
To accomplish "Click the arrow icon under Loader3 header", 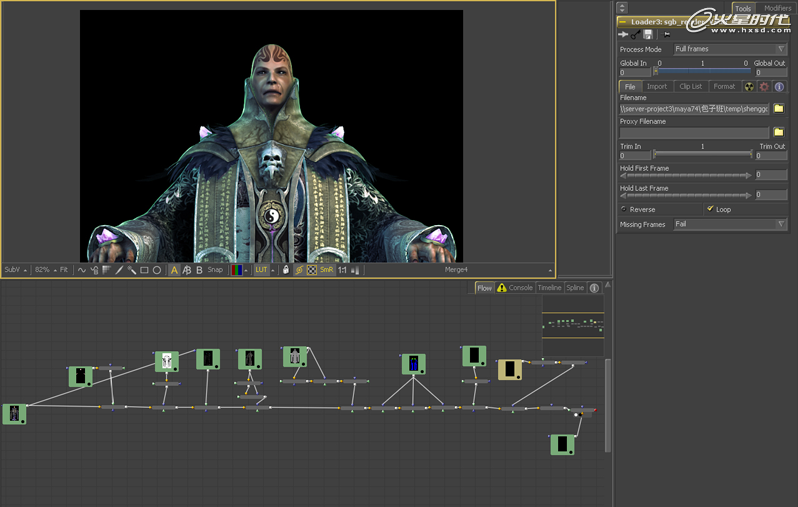I will click(x=623, y=35).
